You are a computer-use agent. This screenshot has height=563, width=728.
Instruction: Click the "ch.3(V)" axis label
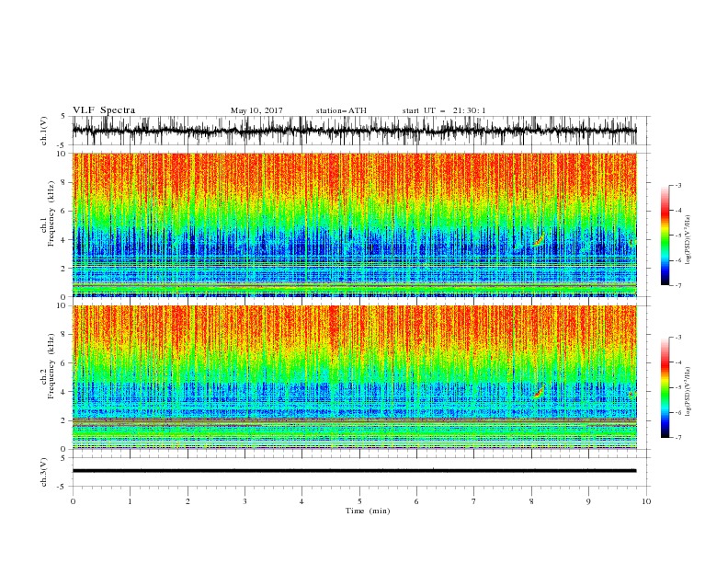[x=44, y=472]
